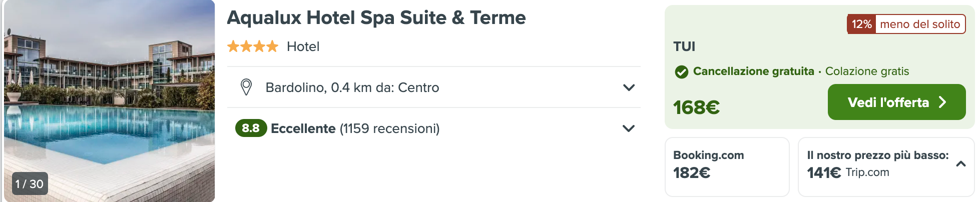Screen dimensions: 980x202
Task: Click the TUI provider name
Action: (684, 46)
